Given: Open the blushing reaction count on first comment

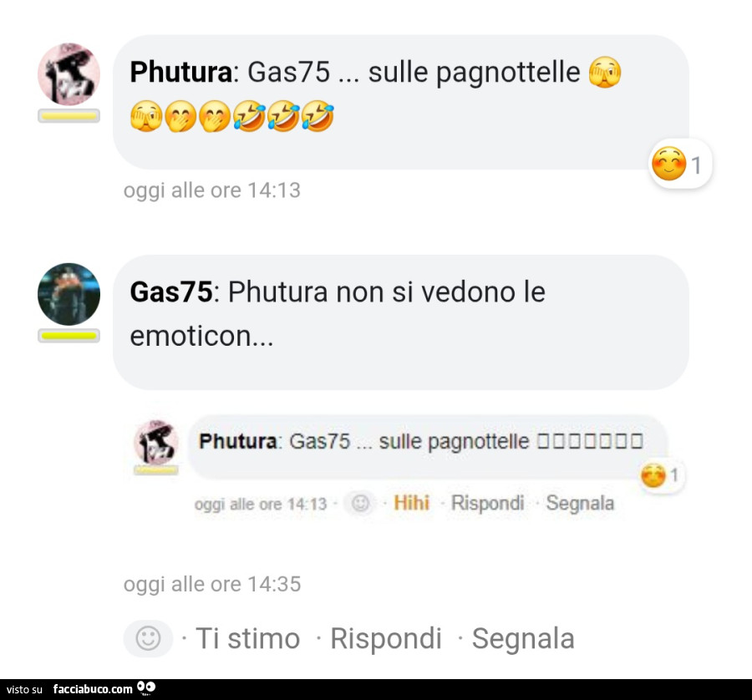Looking at the screenshot, I should [x=680, y=164].
